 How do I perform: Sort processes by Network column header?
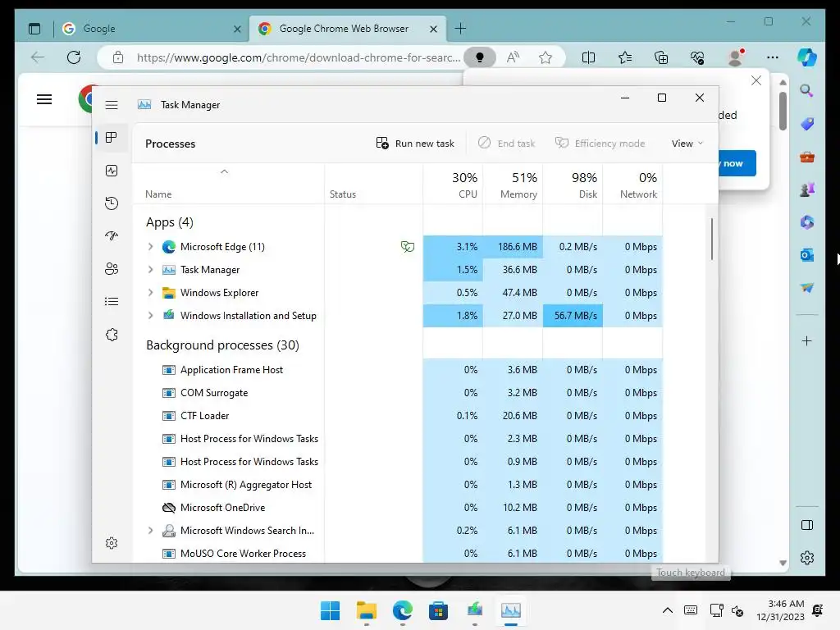632,185
